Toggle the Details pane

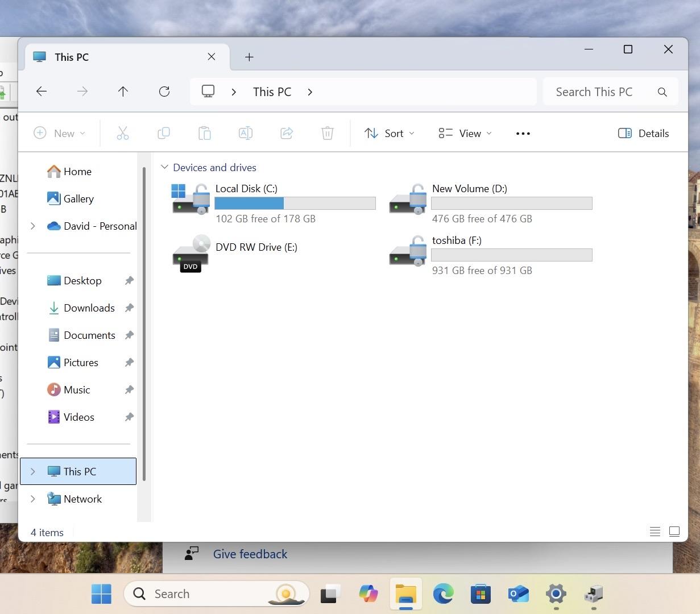pyautogui.click(x=643, y=133)
